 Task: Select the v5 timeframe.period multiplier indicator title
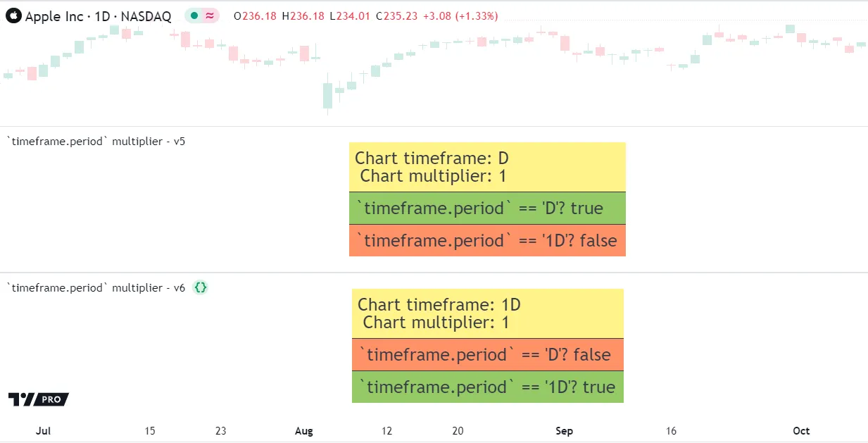96,141
